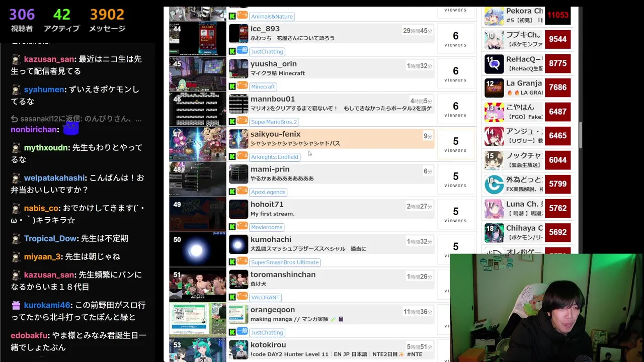Open the Arknights:Endfield category tag
This screenshot has width=644, height=362.
tap(275, 157)
